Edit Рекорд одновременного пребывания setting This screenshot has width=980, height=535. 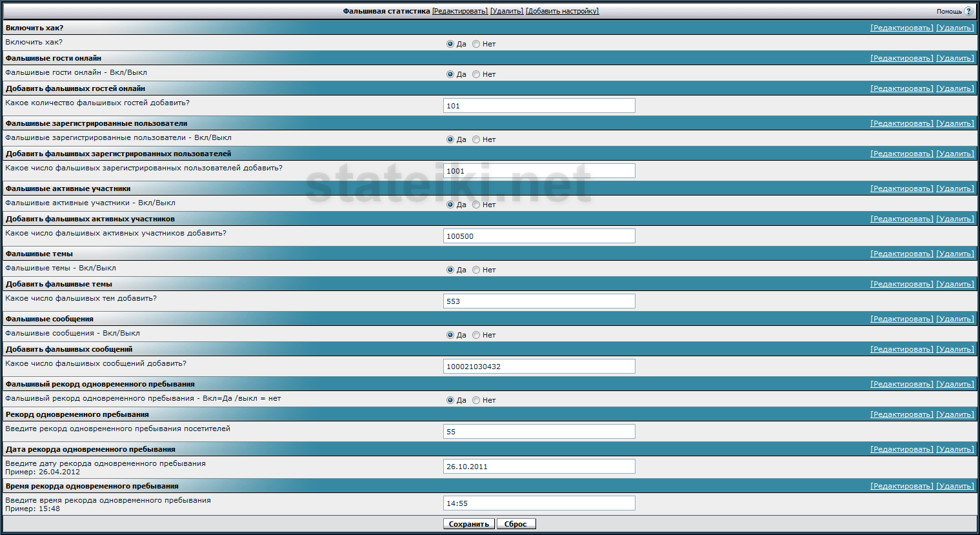[902, 414]
